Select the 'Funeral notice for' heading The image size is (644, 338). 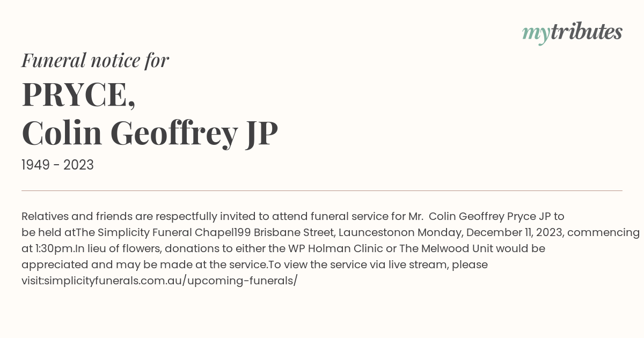pyautogui.click(x=95, y=60)
